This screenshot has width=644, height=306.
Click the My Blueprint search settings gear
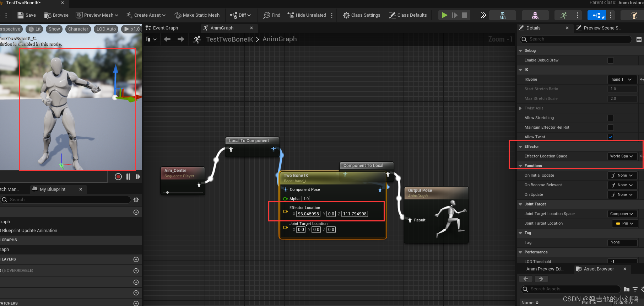point(136,200)
